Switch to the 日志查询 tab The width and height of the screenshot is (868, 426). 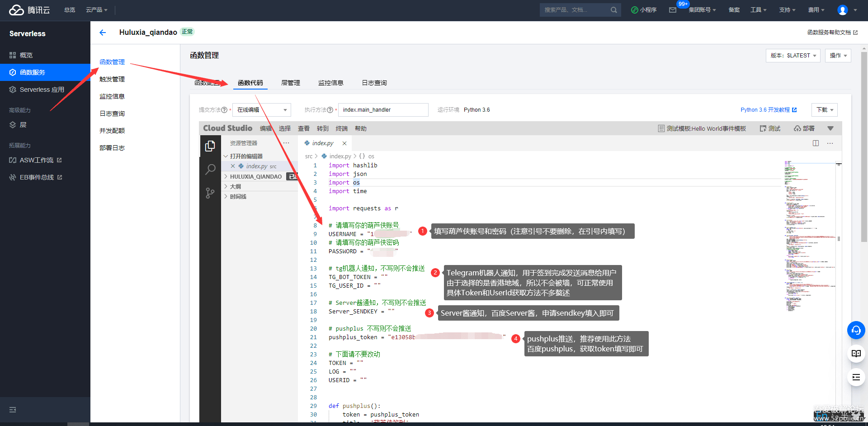point(374,83)
